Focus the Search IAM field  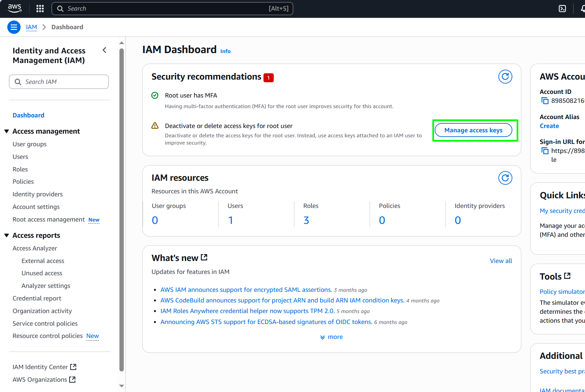tap(59, 82)
